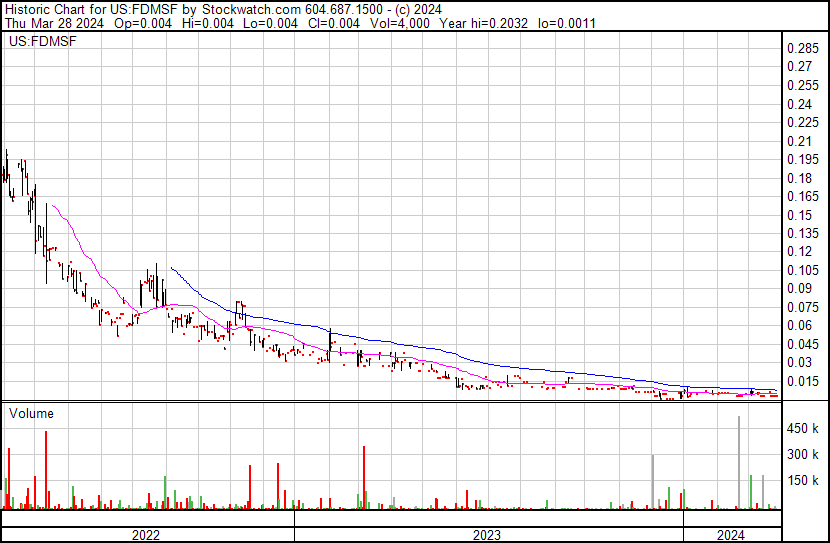830x543 pixels.
Task: Click the tallest gray volume bar in 2024
Action: pos(739,462)
